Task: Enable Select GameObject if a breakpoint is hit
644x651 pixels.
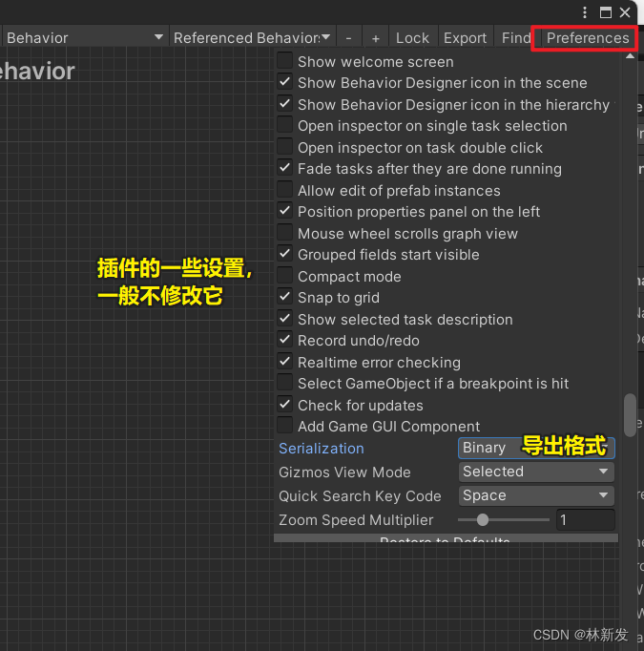Action: [285, 383]
